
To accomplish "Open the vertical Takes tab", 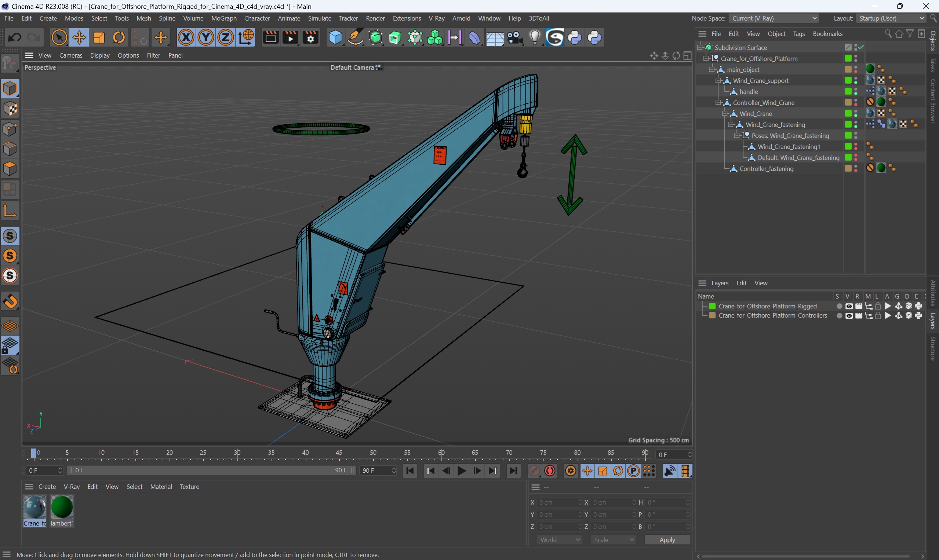I will point(933,65).
